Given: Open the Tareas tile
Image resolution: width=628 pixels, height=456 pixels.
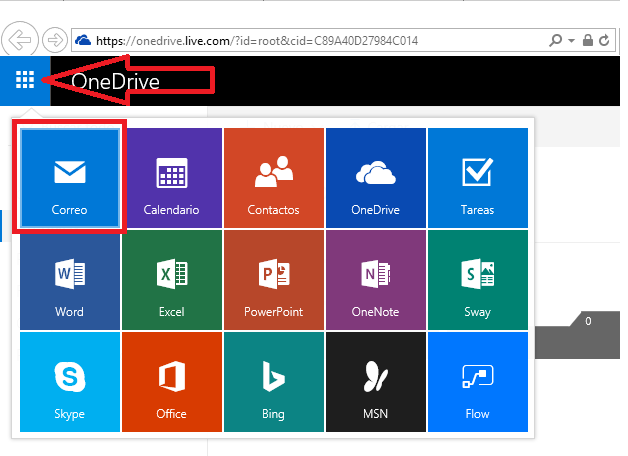Looking at the screenshot, I should coord(478,178).
